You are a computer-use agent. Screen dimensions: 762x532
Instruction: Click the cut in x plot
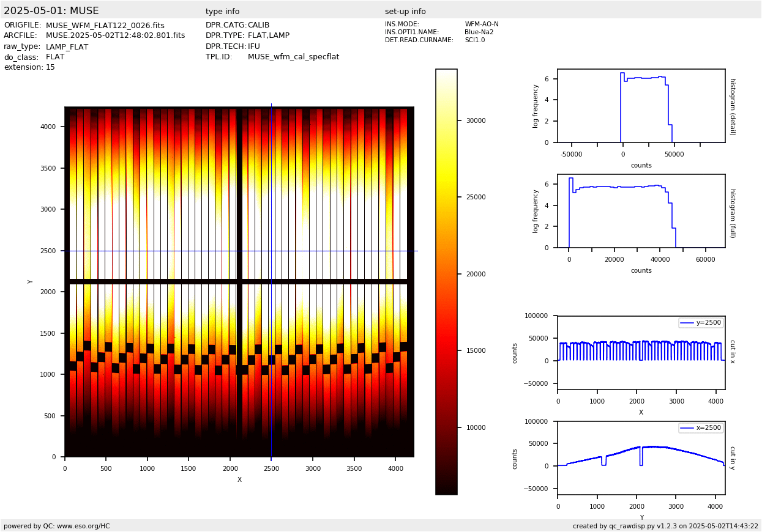click(x=641, y=353)
